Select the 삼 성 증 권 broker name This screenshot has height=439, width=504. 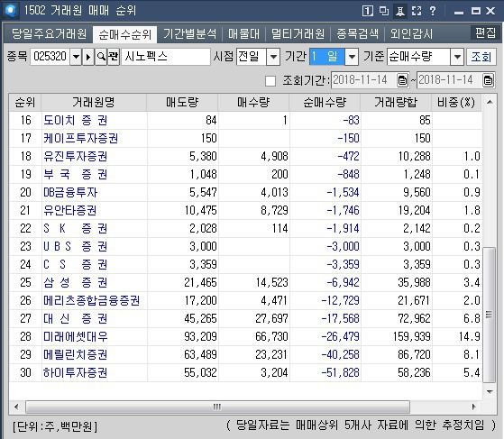75,282
